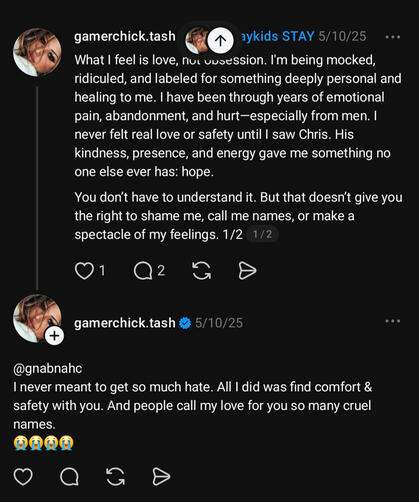Viewport: 419px width, 502px height.
Task: Open gamerchick.tash profile from second post
Action: coord(125,323)
